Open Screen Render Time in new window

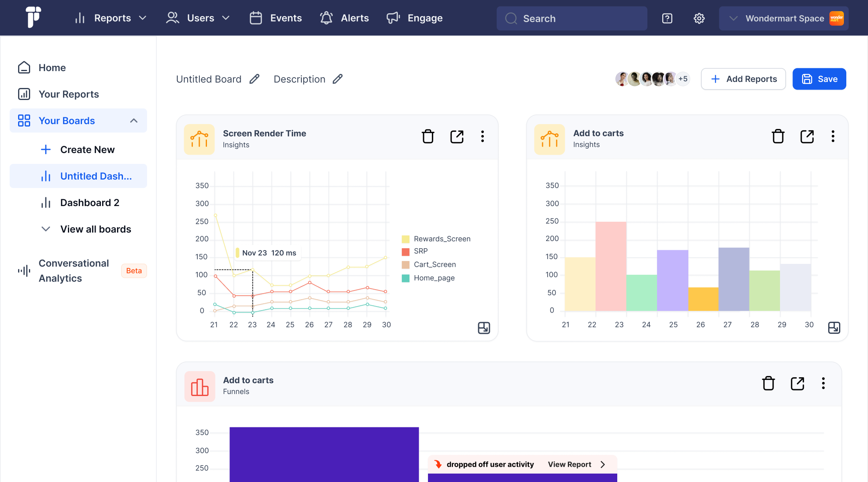tap(457, 137)
